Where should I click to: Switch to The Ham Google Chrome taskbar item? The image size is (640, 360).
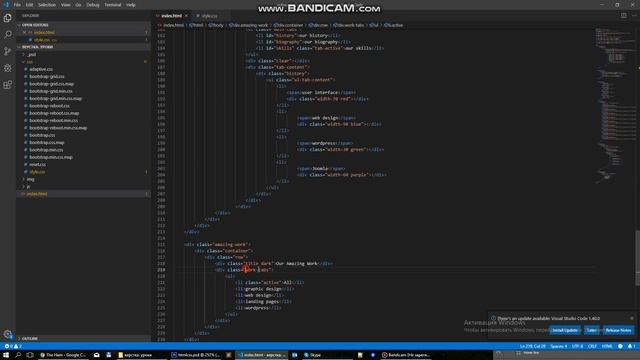tap(62, 355)
